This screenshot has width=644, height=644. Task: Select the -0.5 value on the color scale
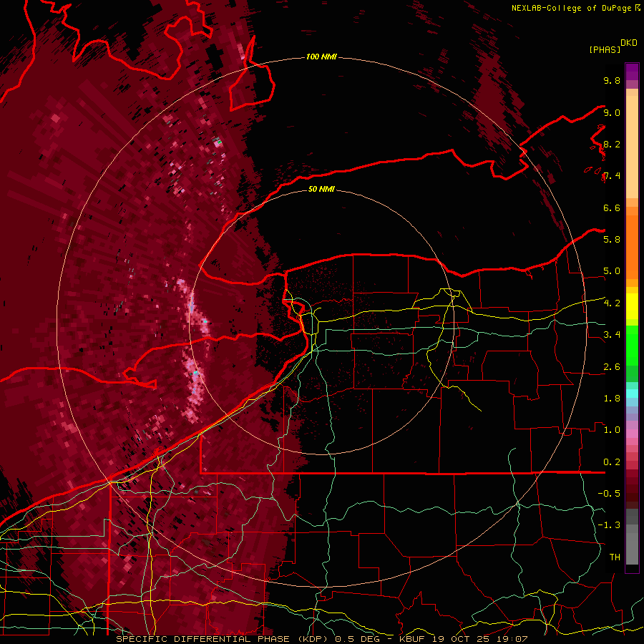click(609, 494)
